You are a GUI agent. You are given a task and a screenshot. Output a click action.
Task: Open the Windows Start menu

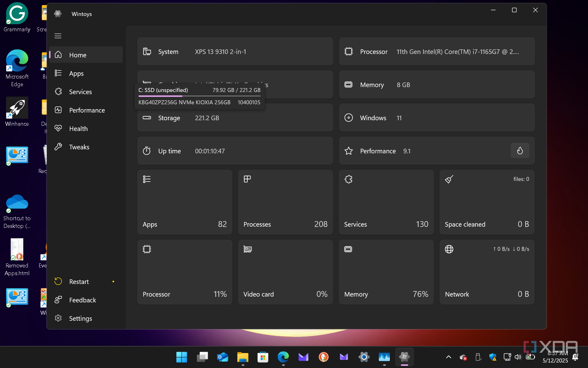click(182, 357)
